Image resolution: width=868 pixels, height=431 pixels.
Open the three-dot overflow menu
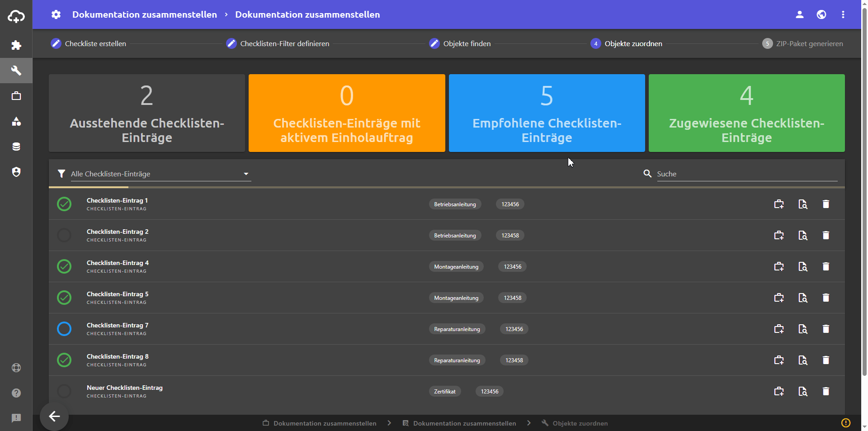click(843, 14)
